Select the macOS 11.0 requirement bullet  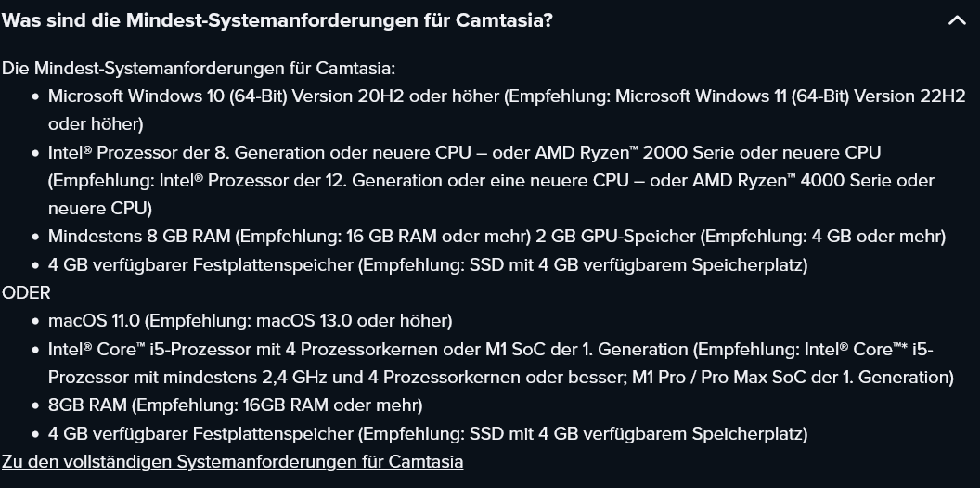click(x=250, y=321)
